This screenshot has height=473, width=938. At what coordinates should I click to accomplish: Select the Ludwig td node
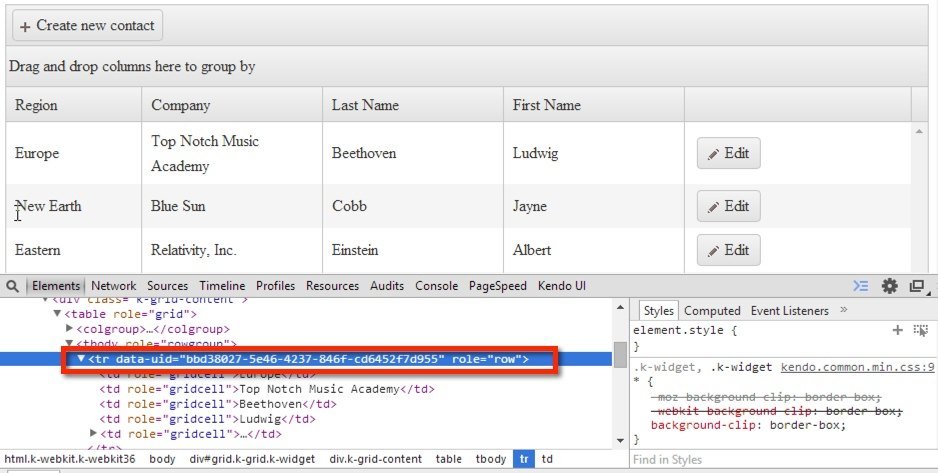click(208, 419)
